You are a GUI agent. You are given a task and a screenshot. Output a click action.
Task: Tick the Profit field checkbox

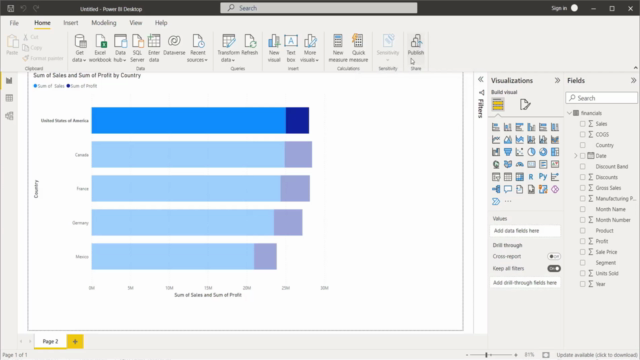[x=582, y=241]
